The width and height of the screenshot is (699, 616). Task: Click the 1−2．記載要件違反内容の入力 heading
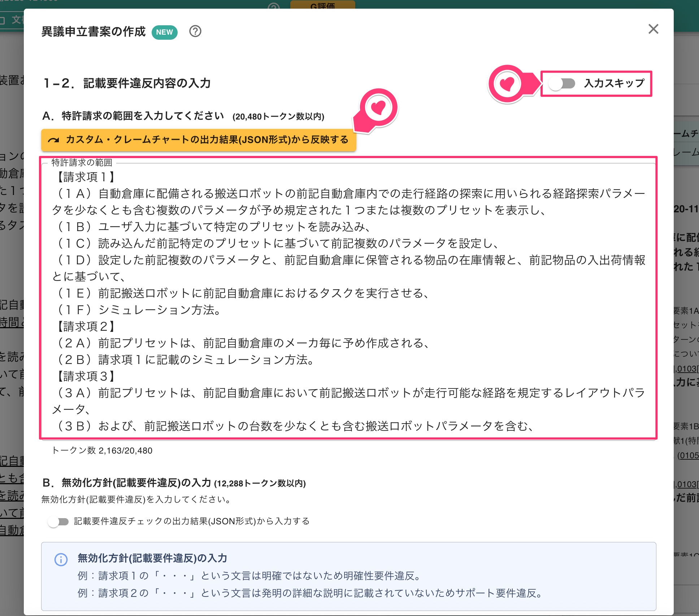point(127,83)
